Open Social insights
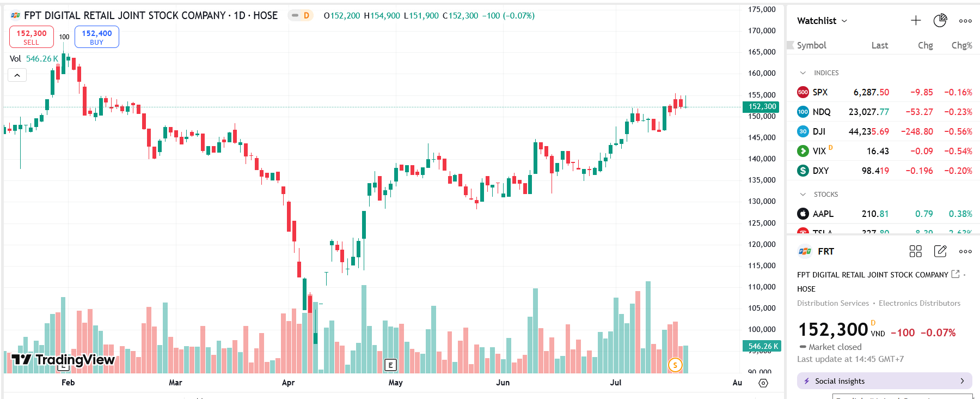 [x=884, y=380]
